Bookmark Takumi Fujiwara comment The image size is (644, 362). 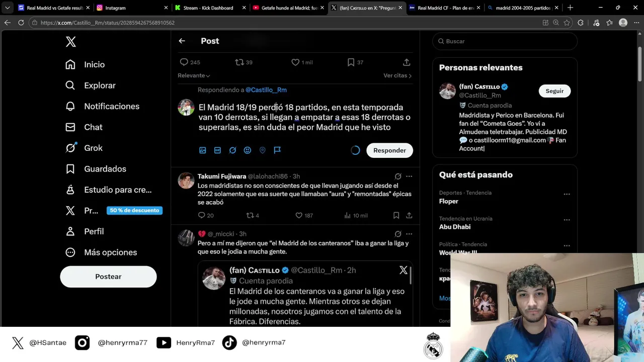pyautogui.click(x=396, y=215)
